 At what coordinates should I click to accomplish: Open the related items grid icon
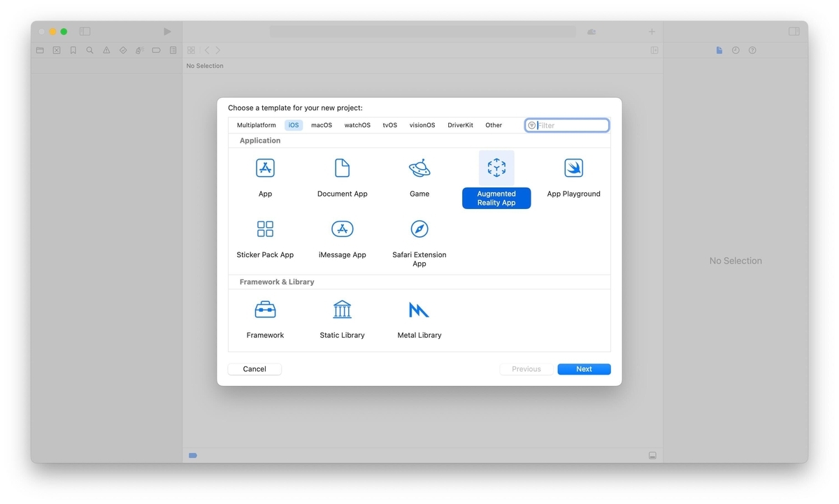coord(191,50)
